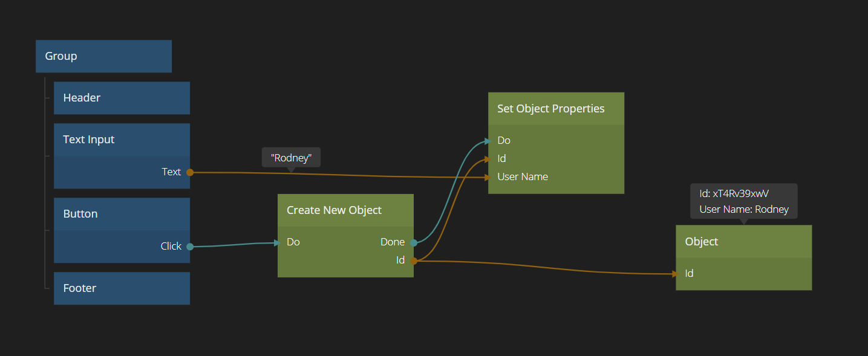Click the User Name input label
Screen dimensions: 868x356
[523, 177]
